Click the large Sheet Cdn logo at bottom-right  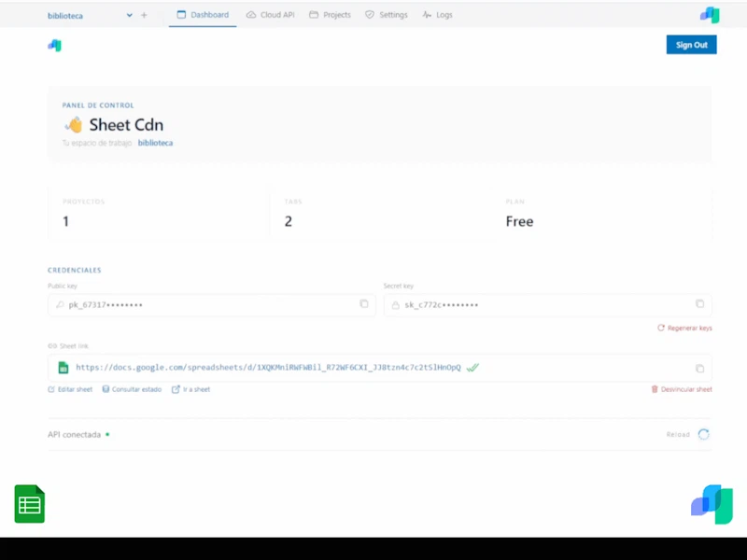coord(712,504)
